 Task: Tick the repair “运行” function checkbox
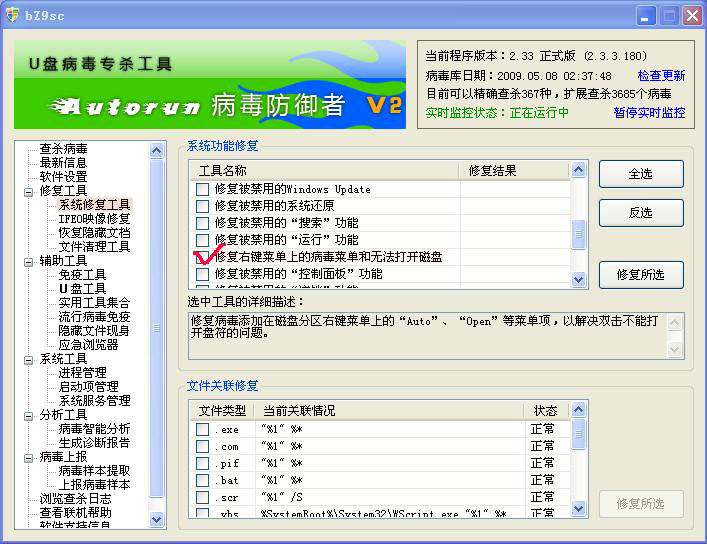point(202,240)
